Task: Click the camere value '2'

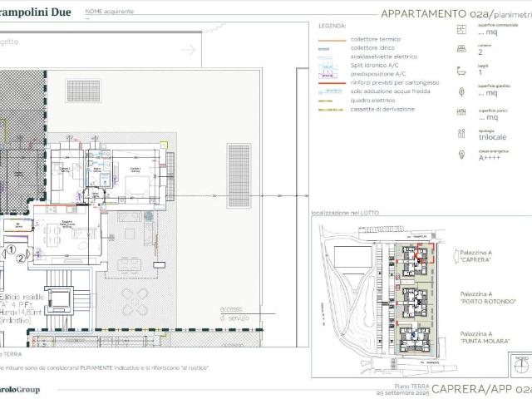Action: 480,52
